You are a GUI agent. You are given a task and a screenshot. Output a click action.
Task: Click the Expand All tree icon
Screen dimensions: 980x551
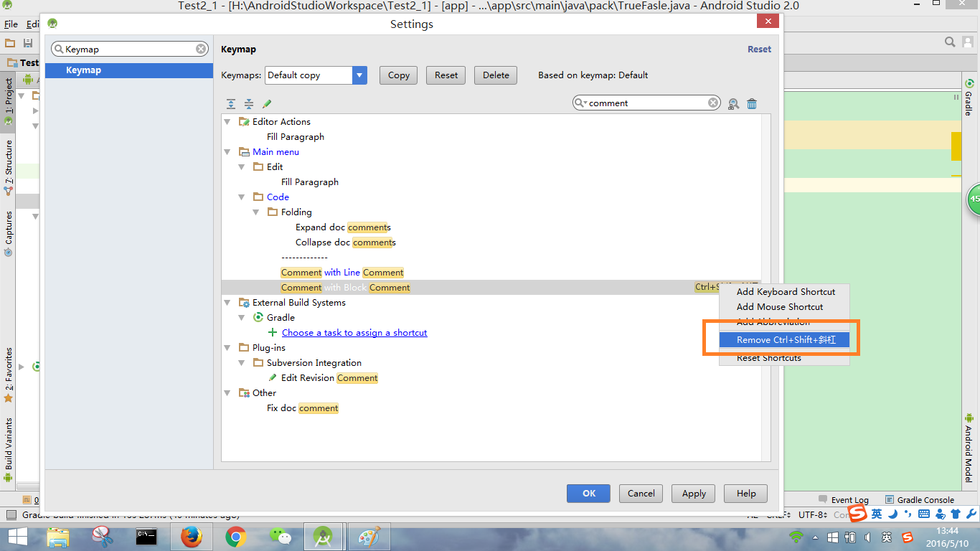click(231, 104)
